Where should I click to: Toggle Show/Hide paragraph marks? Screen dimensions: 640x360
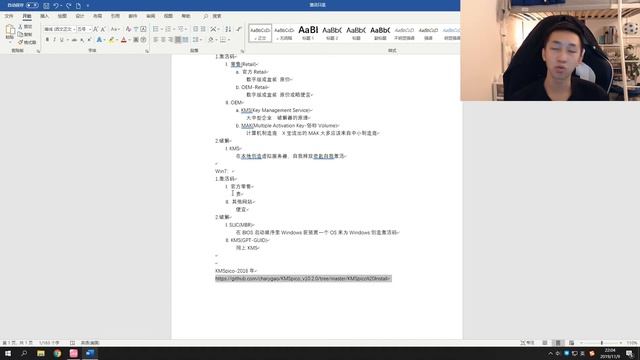pyautogui.click(x=239, y=29)
